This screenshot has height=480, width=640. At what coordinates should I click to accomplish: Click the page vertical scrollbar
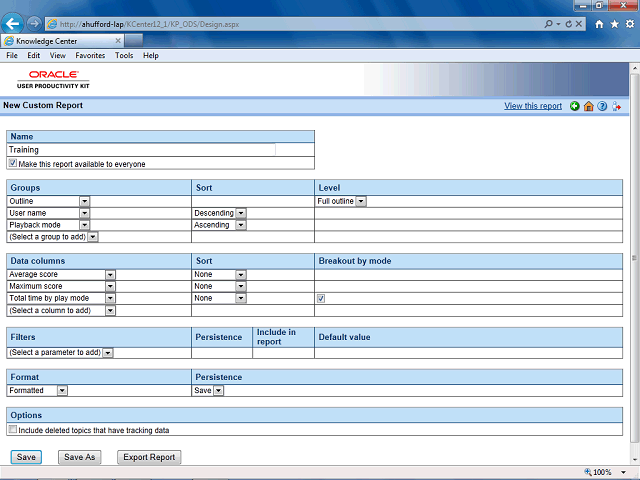point(634,258)
